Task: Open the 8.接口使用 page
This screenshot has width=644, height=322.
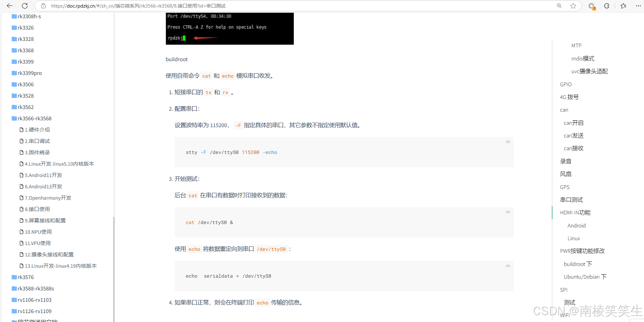Action: (35, 209)
